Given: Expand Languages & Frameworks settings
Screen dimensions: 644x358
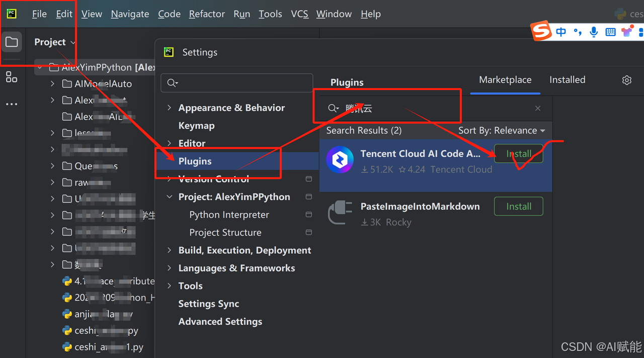Looking at the screenshot, I should [x=169, y=268].
